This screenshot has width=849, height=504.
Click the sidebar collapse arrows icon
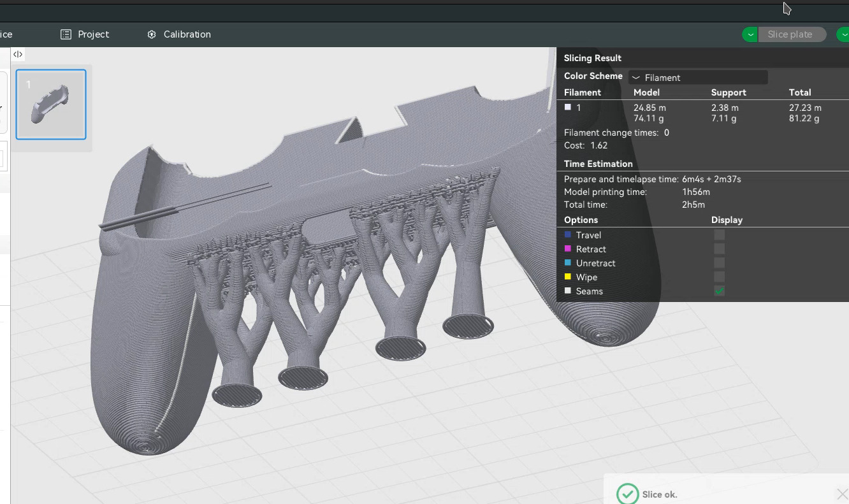(18, 55)
